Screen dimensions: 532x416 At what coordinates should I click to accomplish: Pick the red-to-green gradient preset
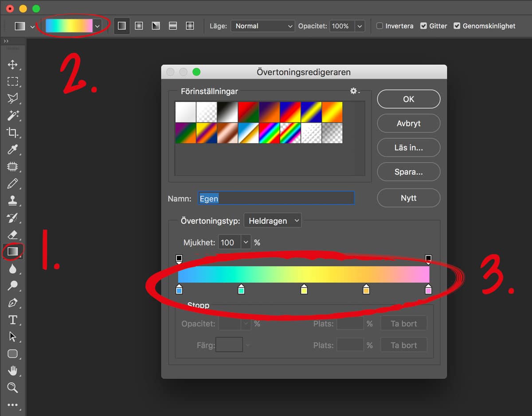tap(248, 112)
